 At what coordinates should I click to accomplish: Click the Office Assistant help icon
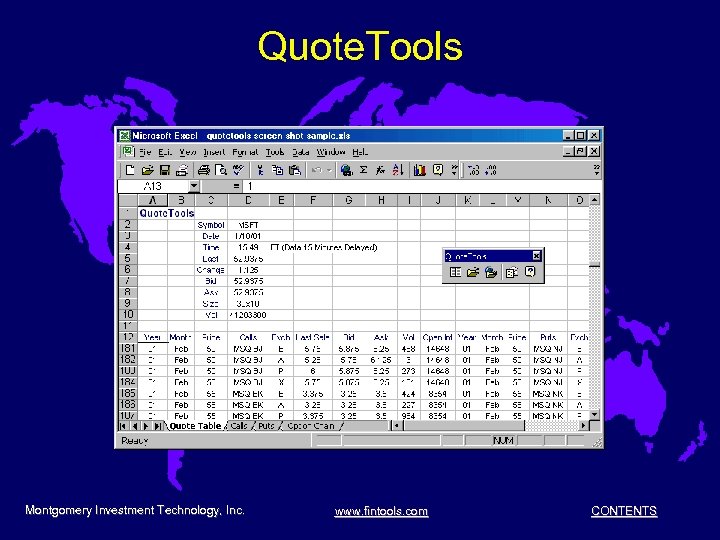click(x=438, y=170)
